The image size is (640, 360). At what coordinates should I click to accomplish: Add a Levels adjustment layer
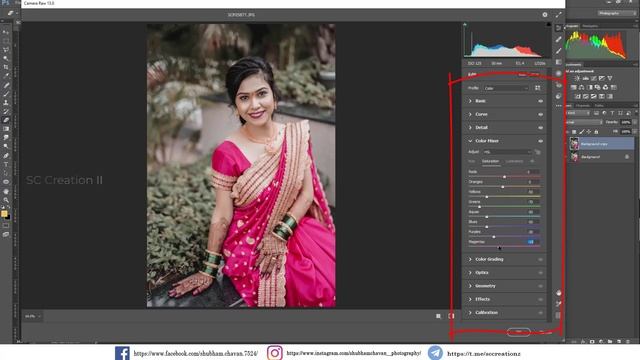[x=585, y=78]
